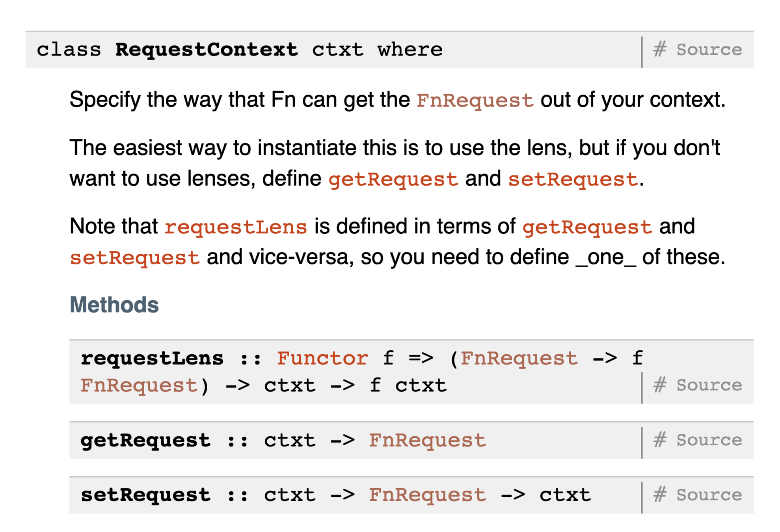Screen dimensions: 780x532
Task: Click FnRequest after the opening parenthesis
Action: 519,358
